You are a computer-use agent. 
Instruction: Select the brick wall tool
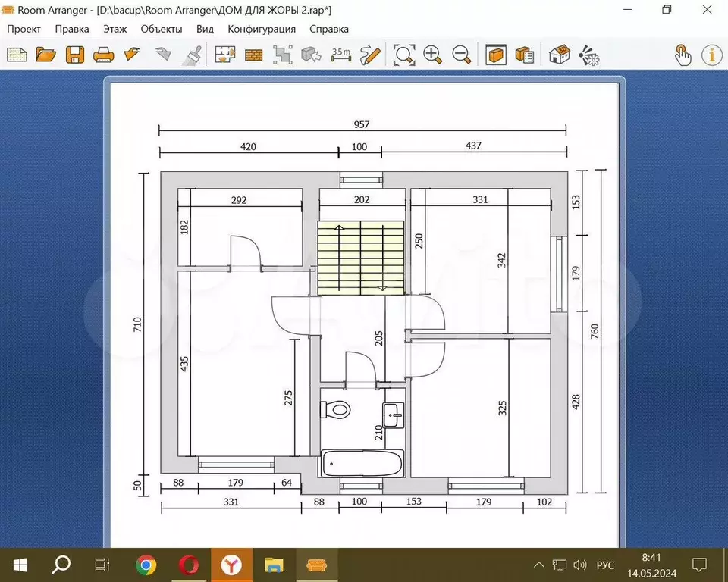[x=253, y=55]
